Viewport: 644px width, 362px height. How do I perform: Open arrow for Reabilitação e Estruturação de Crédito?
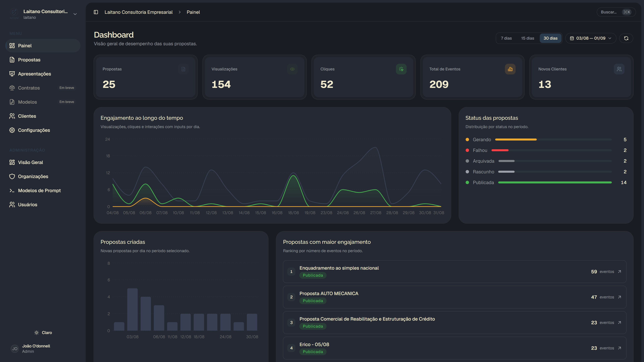(x=620, y=323)
